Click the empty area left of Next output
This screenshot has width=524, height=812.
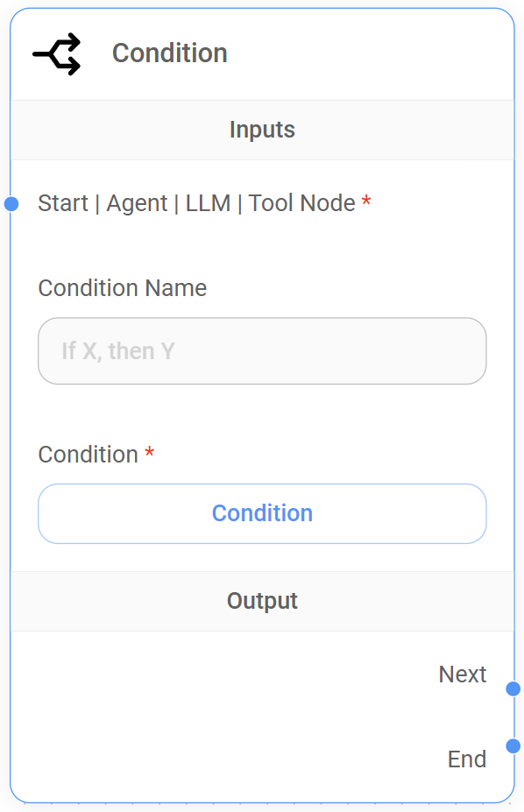tap(223, 674)
